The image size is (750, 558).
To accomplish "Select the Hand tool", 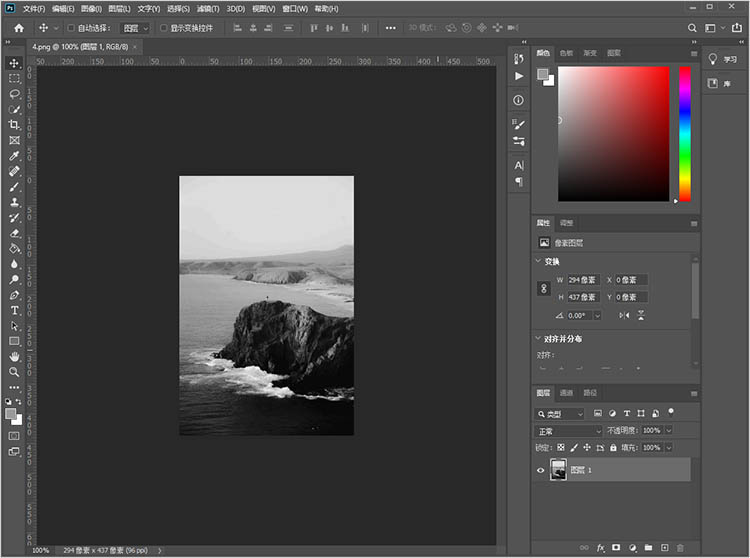I will coord(14,356).
